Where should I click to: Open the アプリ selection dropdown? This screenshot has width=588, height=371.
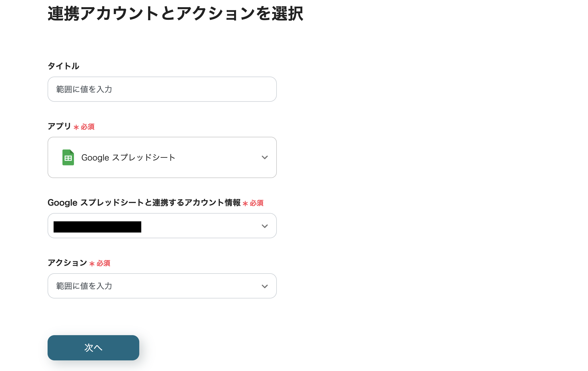pos(162,157)
